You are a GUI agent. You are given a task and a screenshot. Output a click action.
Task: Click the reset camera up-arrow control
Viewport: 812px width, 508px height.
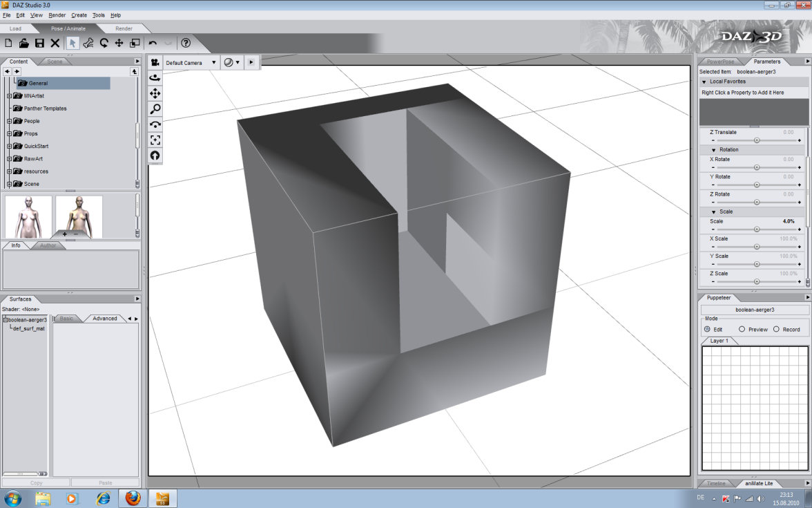155,156
